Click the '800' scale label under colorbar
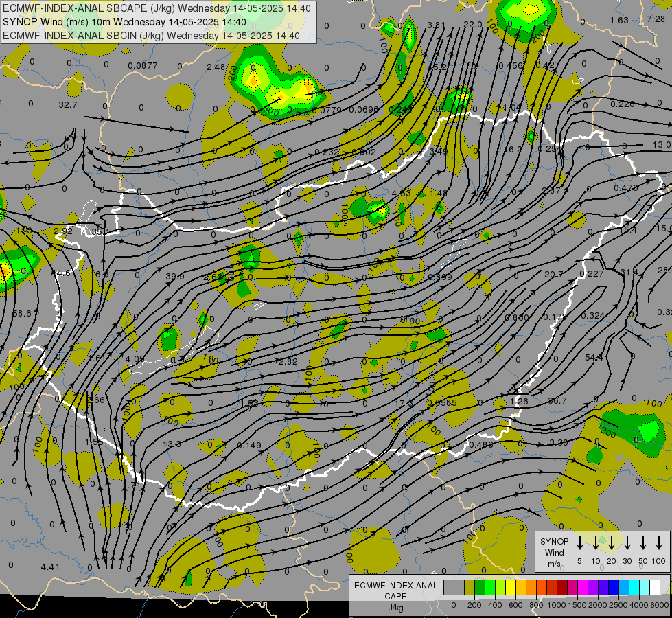Screen dimensions: 672x618 [536, 605]
